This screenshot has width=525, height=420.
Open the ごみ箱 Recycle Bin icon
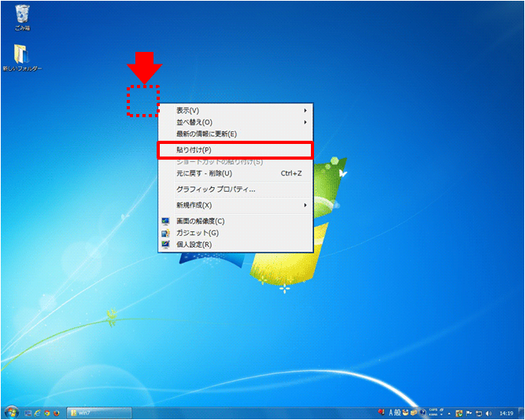tap(23, 18)
